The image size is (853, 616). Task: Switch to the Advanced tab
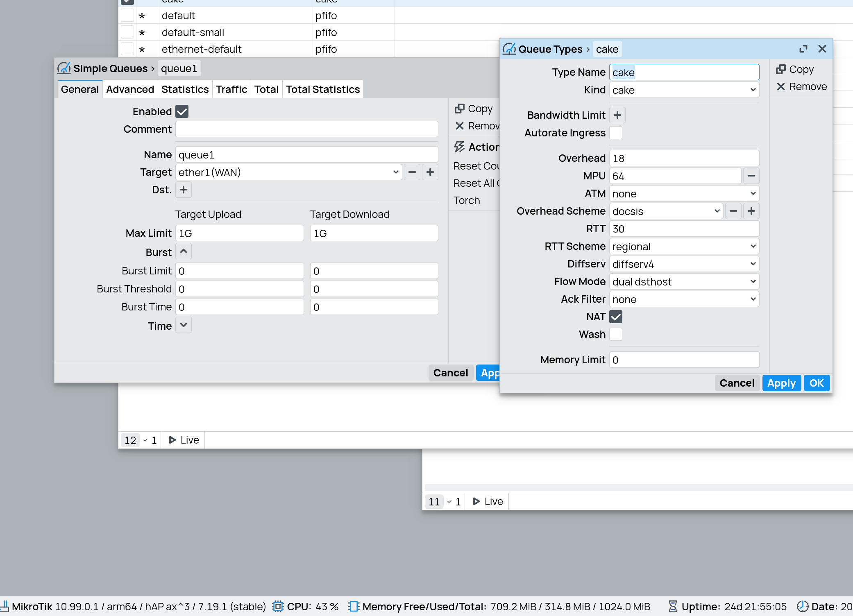(x=130, y=89)
